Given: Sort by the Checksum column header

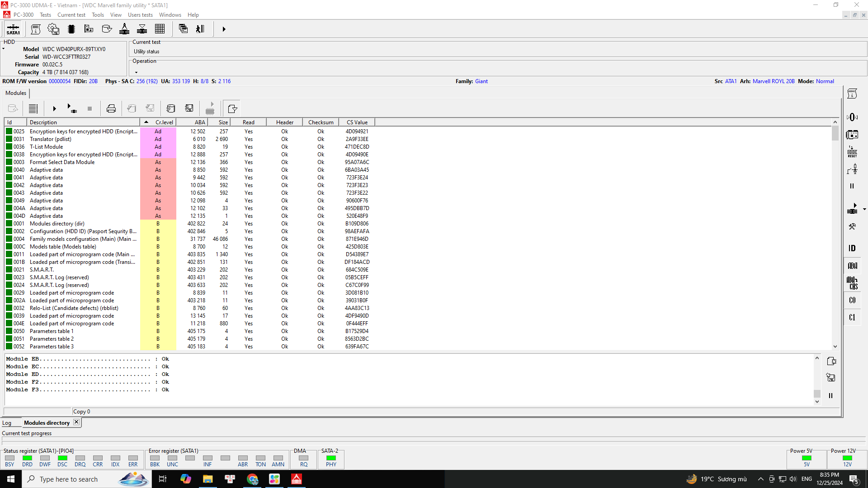Looking at the screenshot, I should (321, 122).
